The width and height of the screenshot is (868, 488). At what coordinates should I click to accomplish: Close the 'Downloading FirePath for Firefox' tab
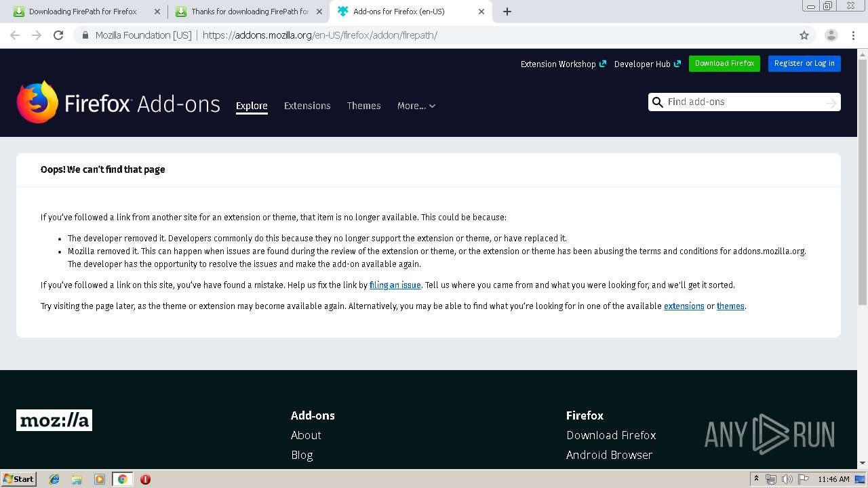(157, 12)
